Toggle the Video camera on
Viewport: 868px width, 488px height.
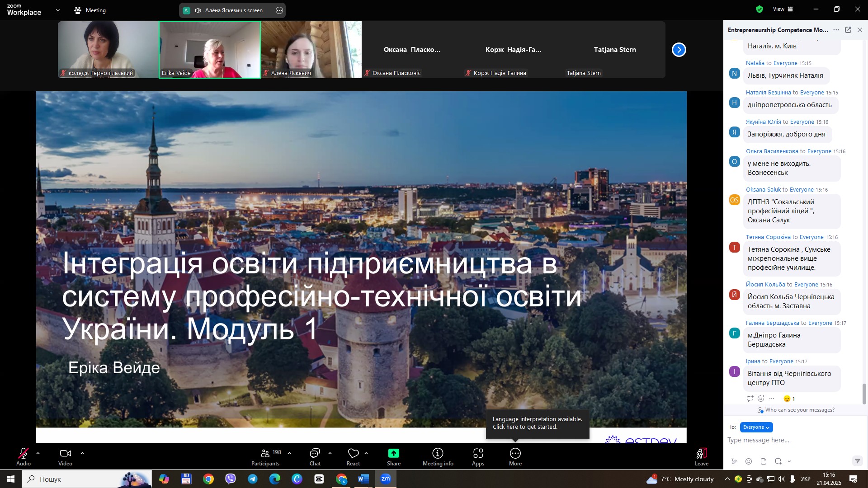click(66, 453)
